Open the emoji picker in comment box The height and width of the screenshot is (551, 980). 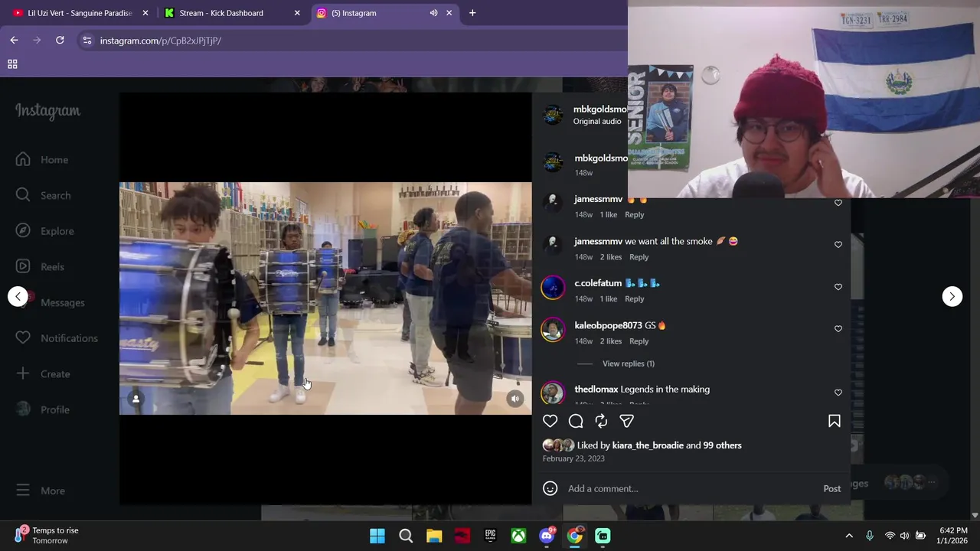click(550, 488)
